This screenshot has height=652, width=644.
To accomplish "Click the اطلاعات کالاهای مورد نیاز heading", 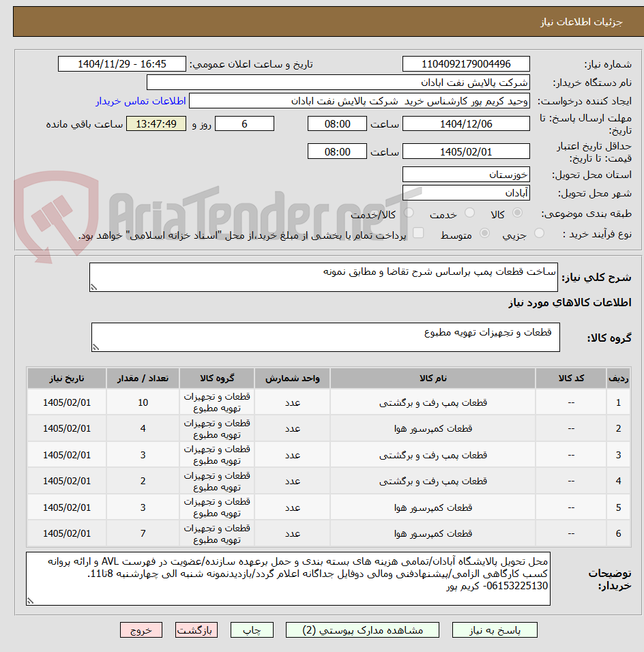I will (570, 303).
